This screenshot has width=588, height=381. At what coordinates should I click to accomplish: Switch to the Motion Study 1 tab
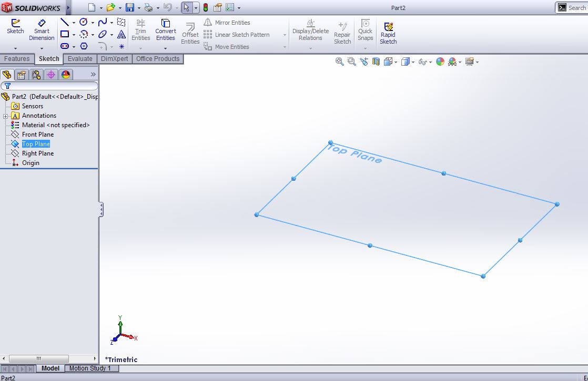92,368
